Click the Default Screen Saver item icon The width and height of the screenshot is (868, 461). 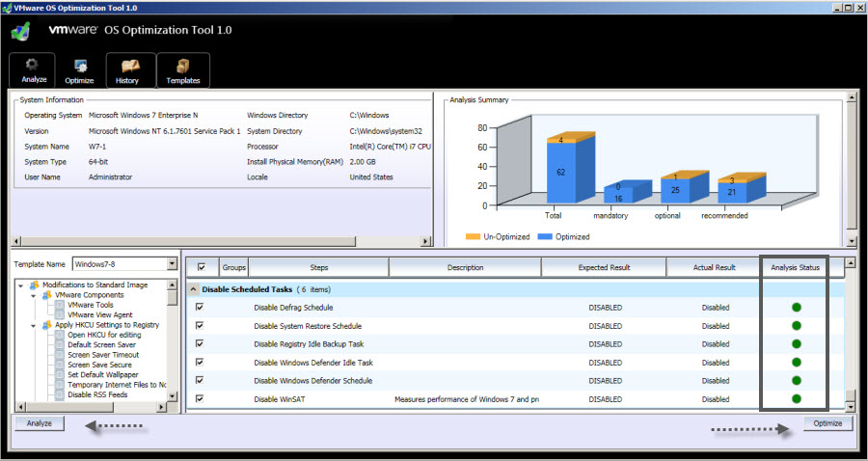[x=60, y=344]
